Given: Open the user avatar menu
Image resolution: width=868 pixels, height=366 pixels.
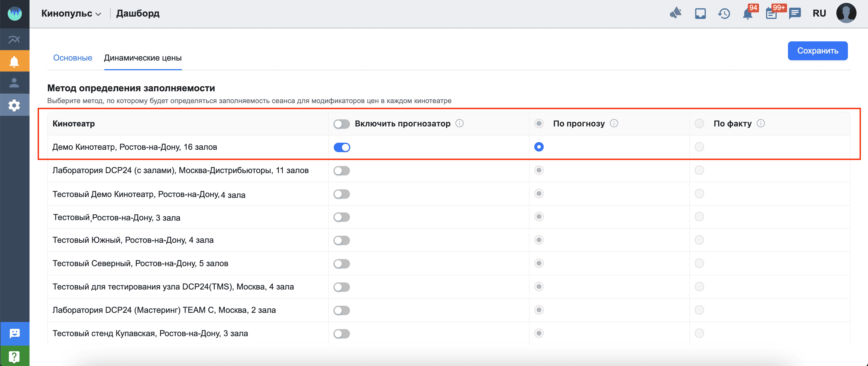Looking at the screenshot, I should (x=846, y=13).
